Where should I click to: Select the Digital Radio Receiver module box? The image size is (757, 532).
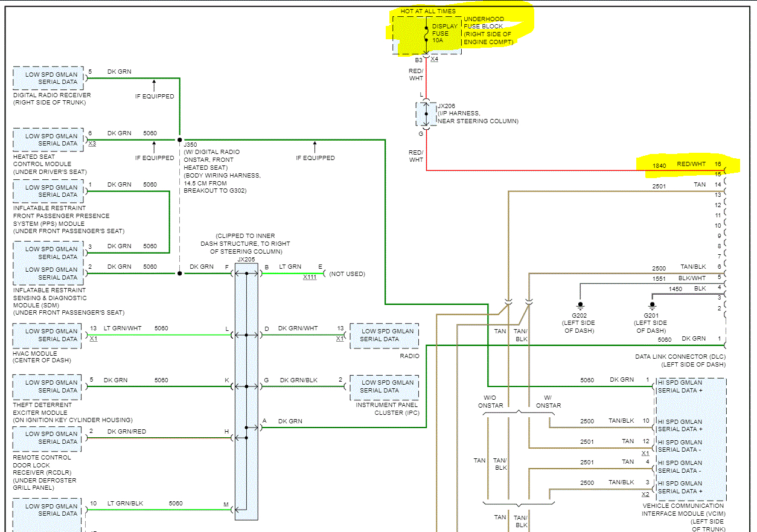[x=48, y=78]
